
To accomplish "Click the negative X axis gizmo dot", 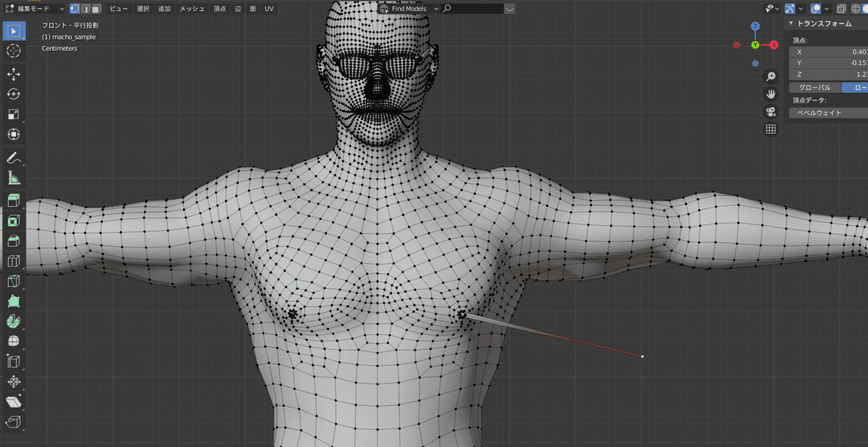I will pyautogui.click(x=736, y=45).
